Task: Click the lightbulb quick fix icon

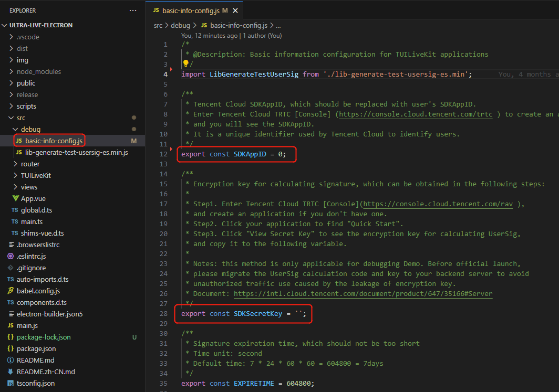Action: [x=185, y=63]
